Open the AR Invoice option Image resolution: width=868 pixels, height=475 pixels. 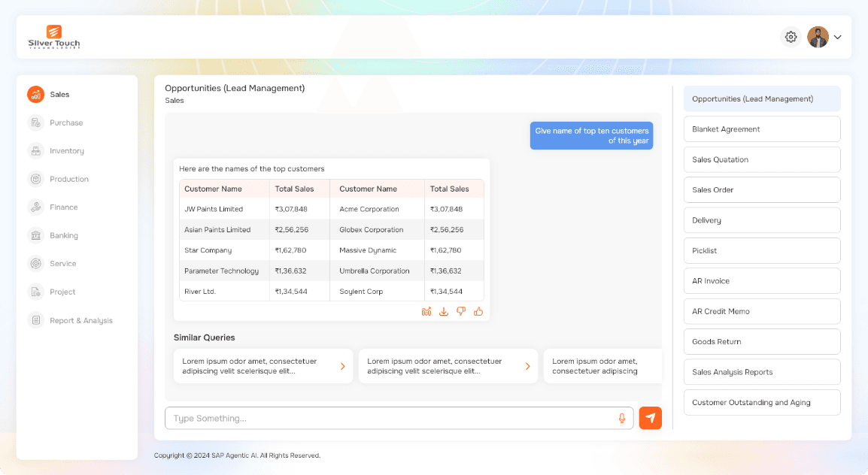pyautogui.click(x=762, y=281)
